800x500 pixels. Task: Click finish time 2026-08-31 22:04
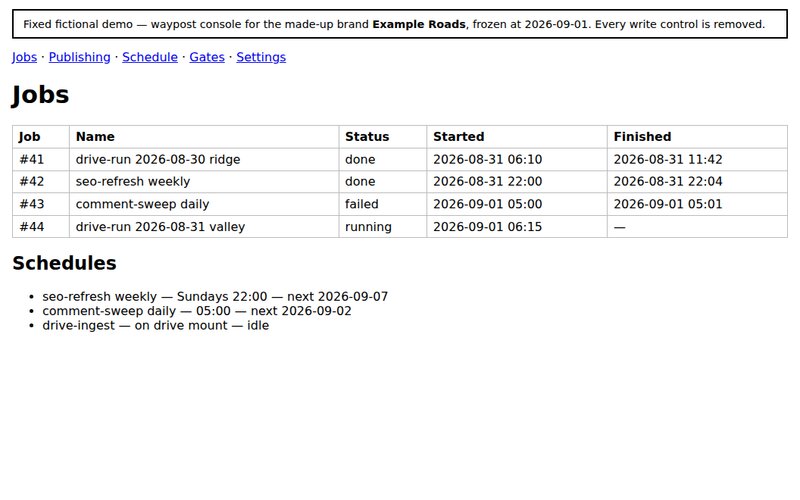coord(668,182)
